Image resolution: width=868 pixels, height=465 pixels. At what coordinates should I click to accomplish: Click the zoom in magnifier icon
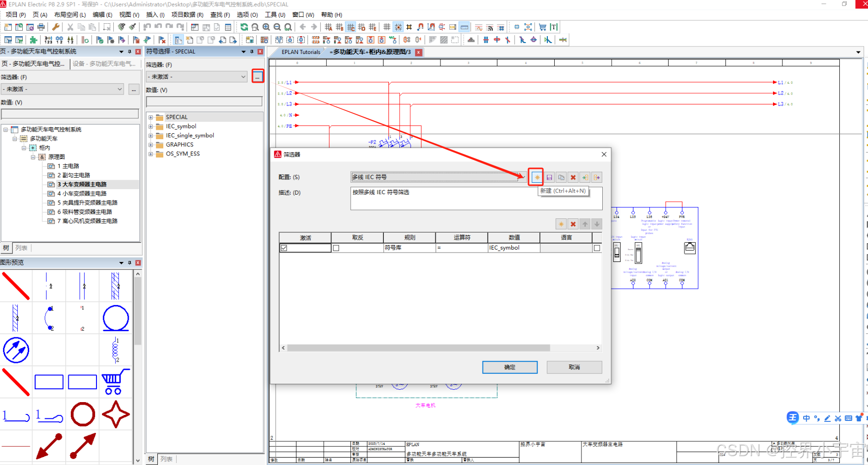(266, 27)
